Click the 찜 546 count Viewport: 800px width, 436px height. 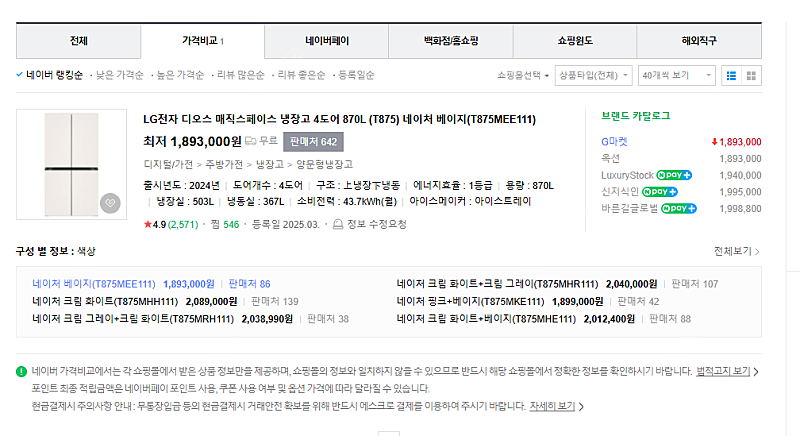224,224
